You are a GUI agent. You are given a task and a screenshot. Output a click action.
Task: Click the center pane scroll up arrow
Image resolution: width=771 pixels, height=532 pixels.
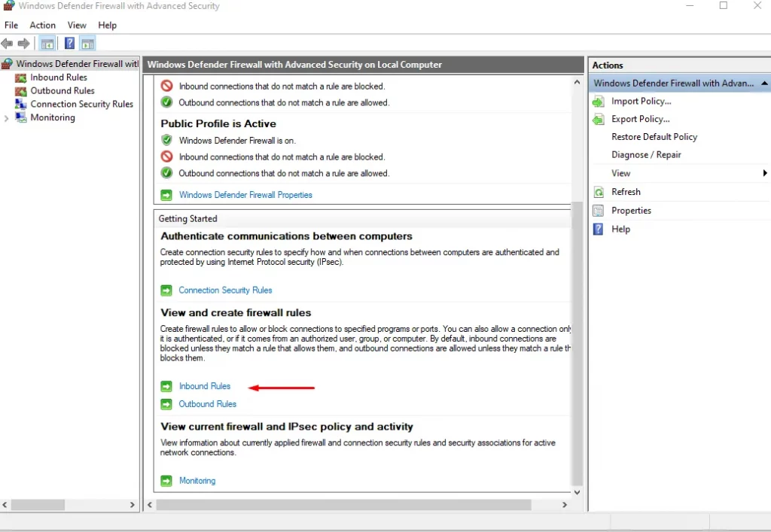click(577, 82)
